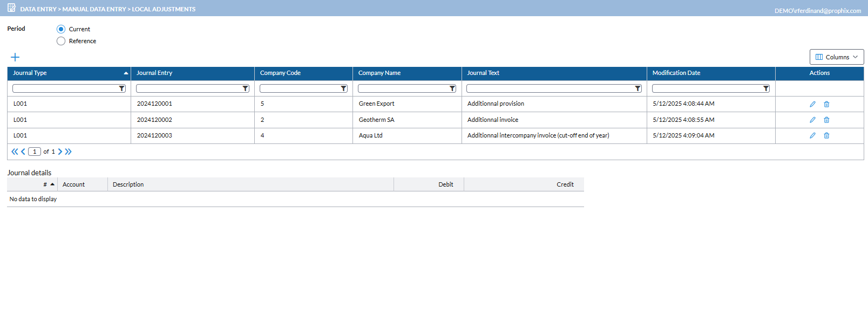Image resolution: width=868 pixels, height=316 pixels.
Task: Open the Company Name filter icon
Action: pos(452,88)
